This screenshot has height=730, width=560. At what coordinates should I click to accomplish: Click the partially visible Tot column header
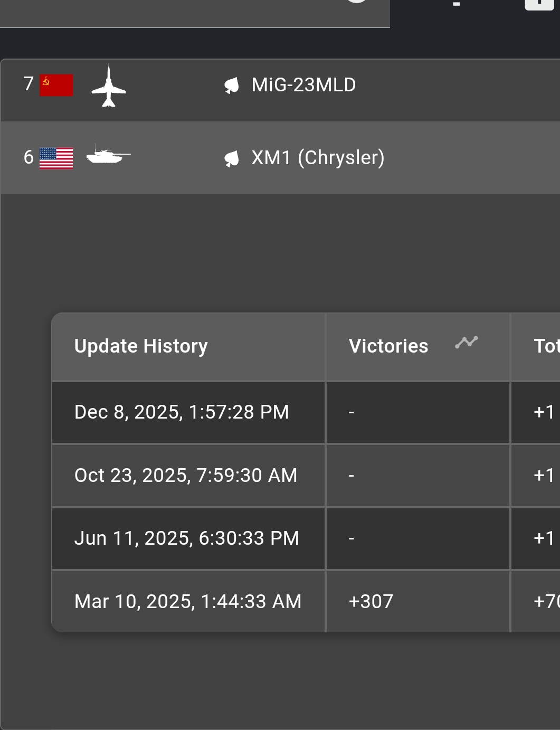(546, 346)
